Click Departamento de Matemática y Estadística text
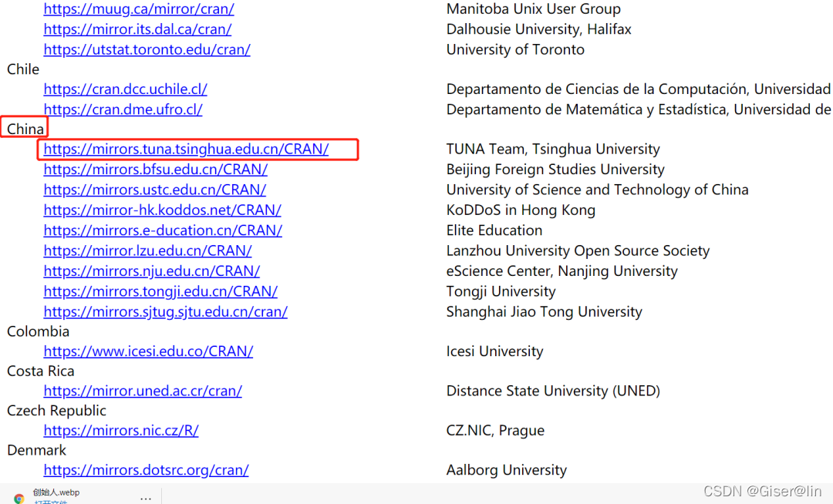Image resolution: width=833 pixels, height=504 pixels. click(x=588, y=109)
